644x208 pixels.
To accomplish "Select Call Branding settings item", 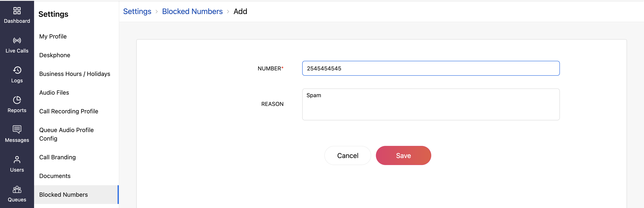I will pyautogui.click(x=57, y=157).
